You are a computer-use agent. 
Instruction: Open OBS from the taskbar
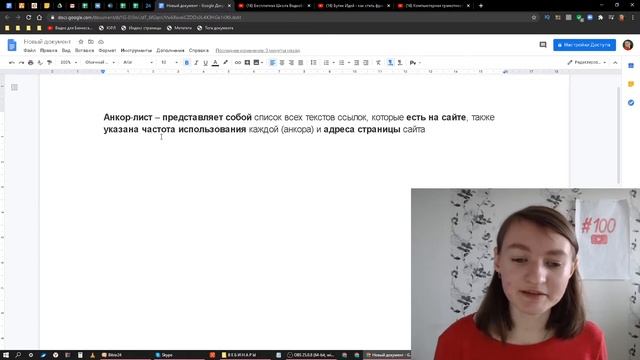311,355
